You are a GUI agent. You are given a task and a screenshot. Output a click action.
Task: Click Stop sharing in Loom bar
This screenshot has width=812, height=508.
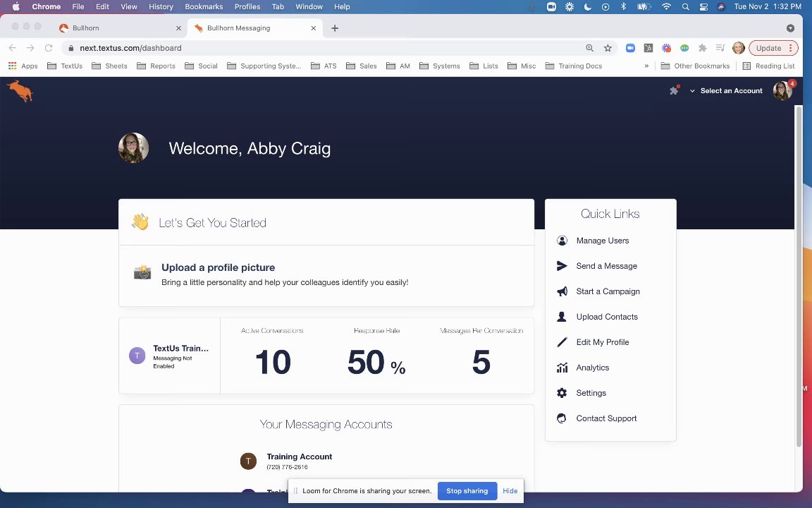467,491
